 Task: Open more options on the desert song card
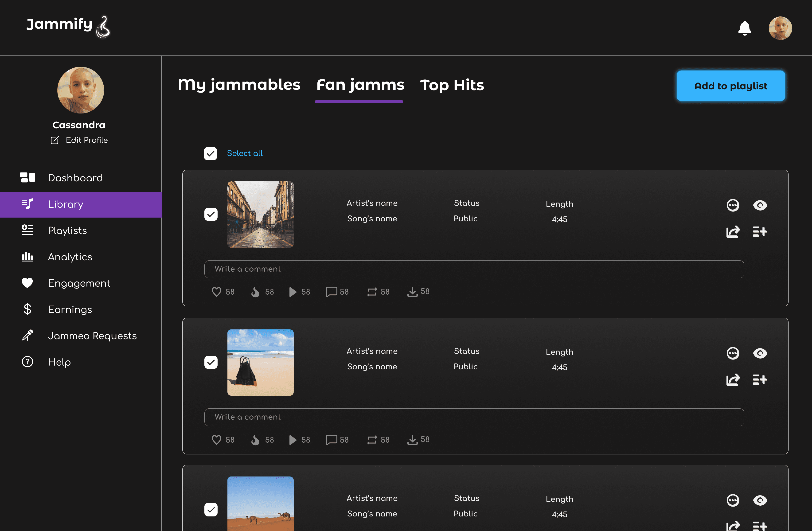coord(733,500)
